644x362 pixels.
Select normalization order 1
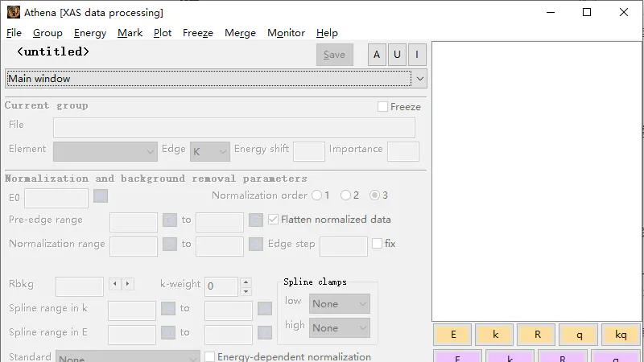coord(316,195)
